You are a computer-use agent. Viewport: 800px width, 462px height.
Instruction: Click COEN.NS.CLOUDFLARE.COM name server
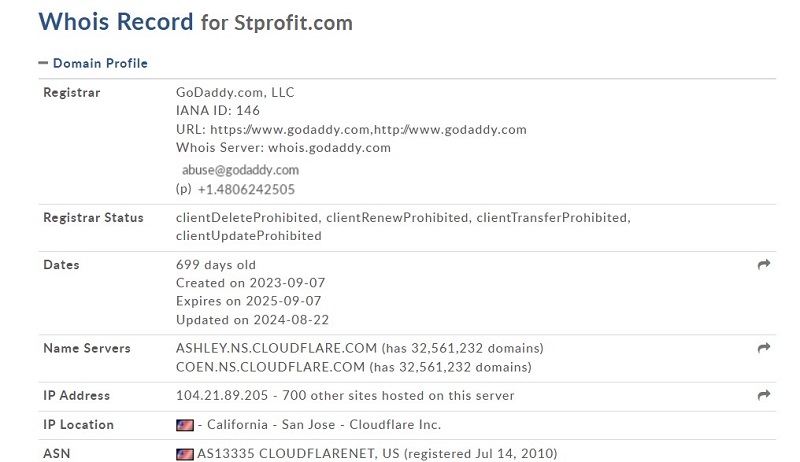point(270,367)
